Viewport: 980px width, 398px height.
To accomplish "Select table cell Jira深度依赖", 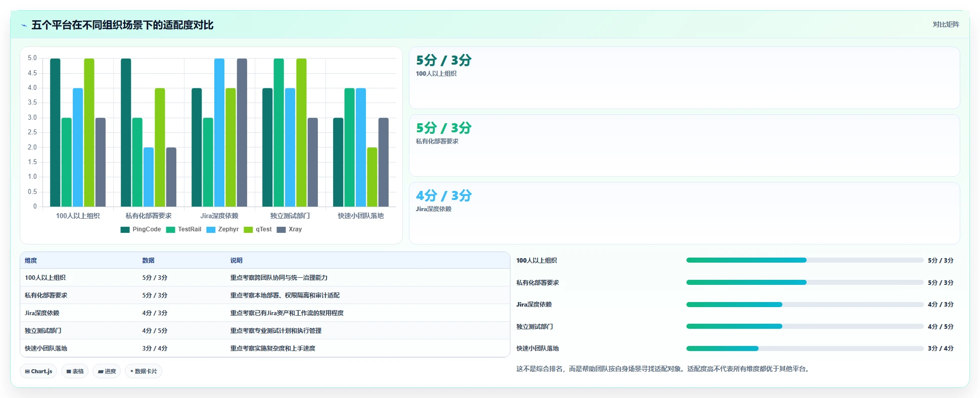I will click(x=42, y=313).
